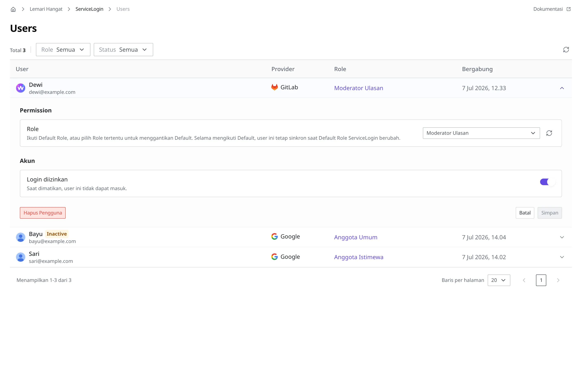Open the Moderator Ulasan role link
Screen dimensions: 588x372
click(x=358, y=88)
